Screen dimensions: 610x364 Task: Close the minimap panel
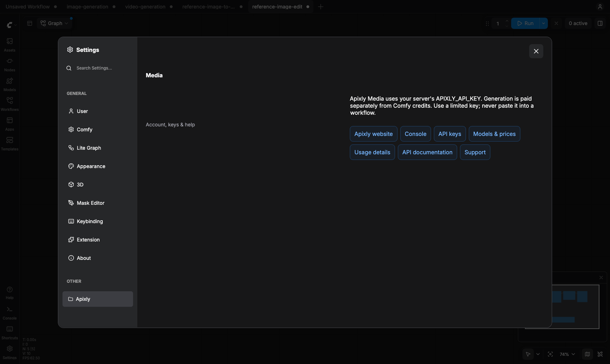[601, 278]
